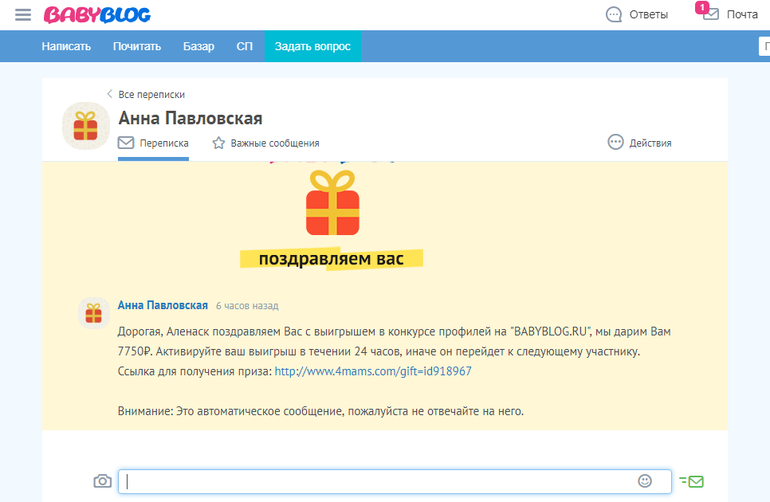Open the hamburger menu icon
The width and height of the screenshot is (770, 502).
point(23,15)
